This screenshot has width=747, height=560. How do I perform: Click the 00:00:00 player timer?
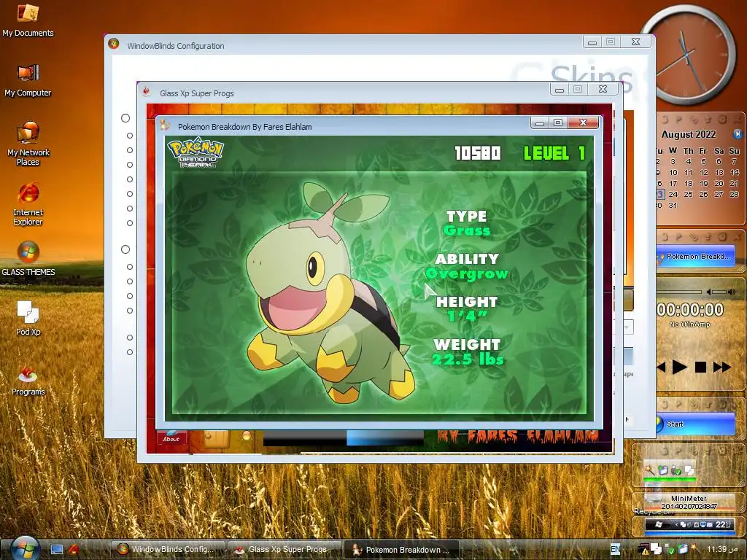tap(690, 309)
